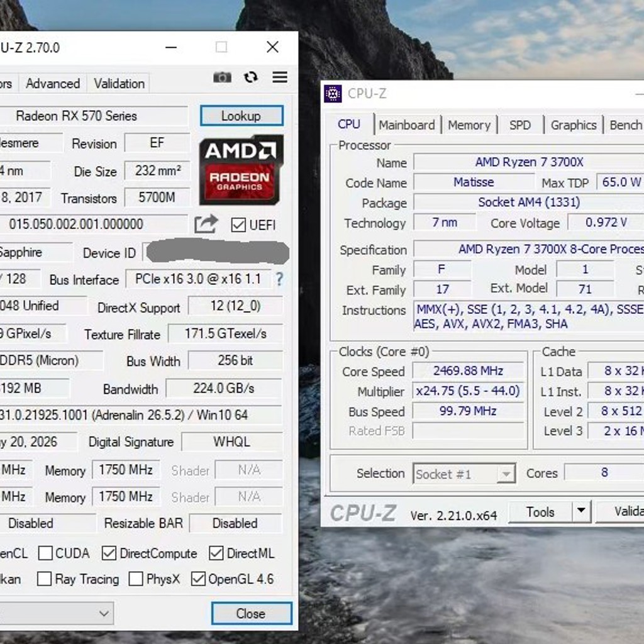Click the Radeon RX 570 Series name field
This screenshot has width=644, height=644.
(x=94, y=116)
